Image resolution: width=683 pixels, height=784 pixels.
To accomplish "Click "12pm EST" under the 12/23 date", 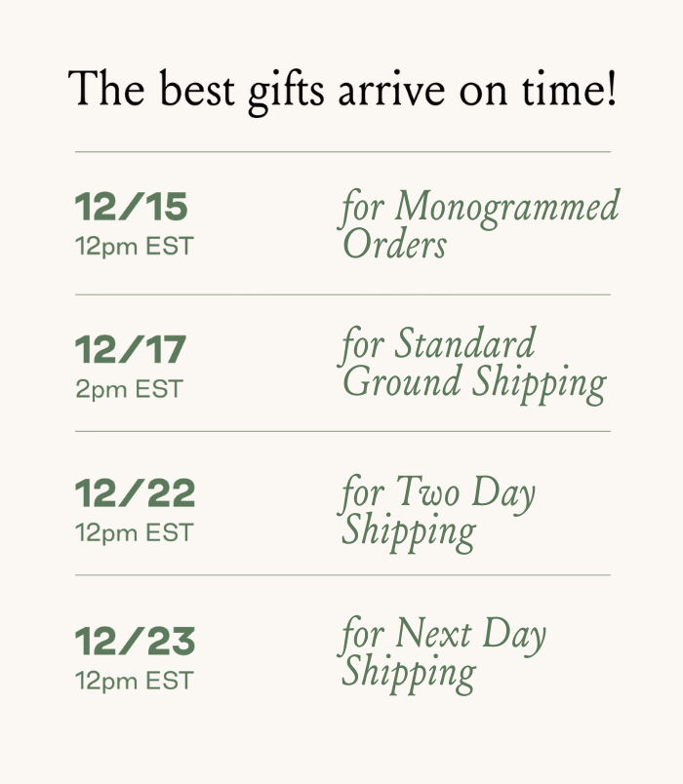I will (134, 680).
